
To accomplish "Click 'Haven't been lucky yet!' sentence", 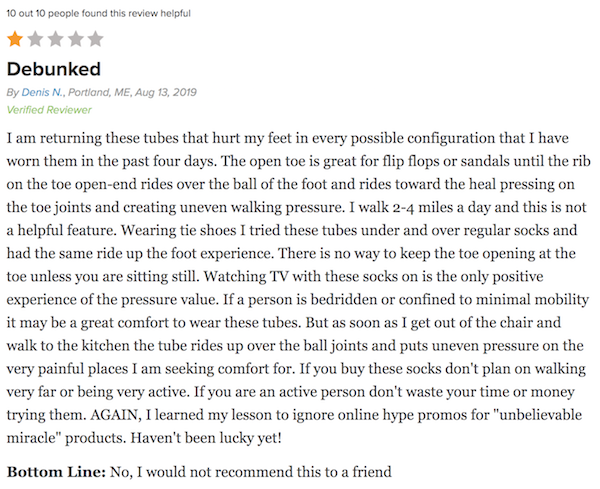I will pyautogui.click(x=206, y=437).
